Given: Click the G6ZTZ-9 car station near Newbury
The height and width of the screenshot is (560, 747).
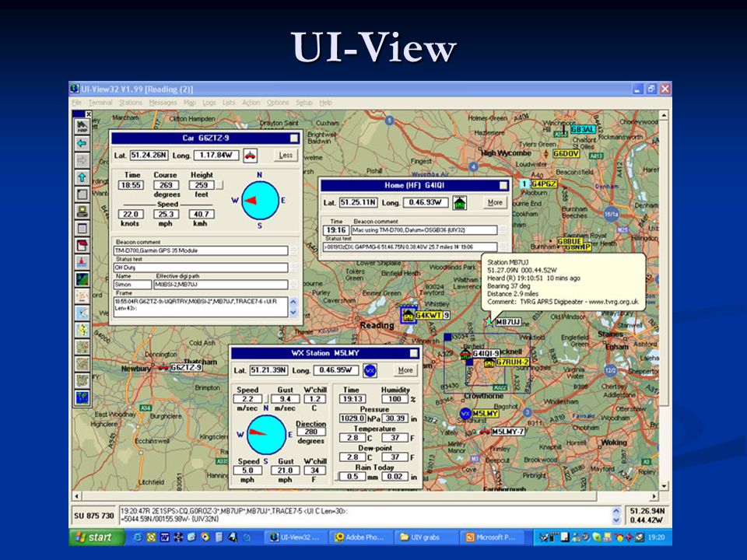Looking at the screenshot, I should pyautogui.click(x=163, y=367).
